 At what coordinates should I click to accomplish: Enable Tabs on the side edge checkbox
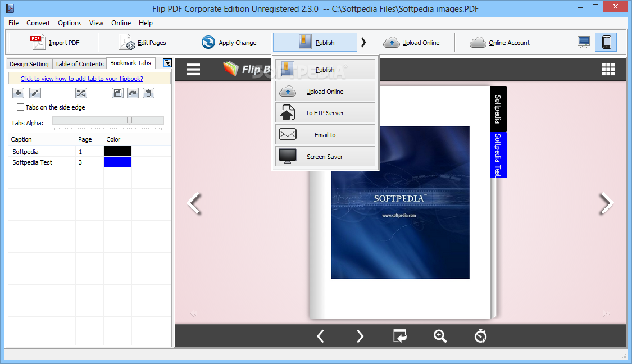20,107
